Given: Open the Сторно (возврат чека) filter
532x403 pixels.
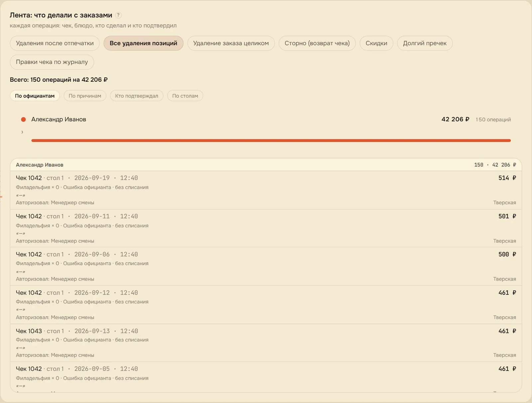Looking at the screenshot, I should pos(317,43).
